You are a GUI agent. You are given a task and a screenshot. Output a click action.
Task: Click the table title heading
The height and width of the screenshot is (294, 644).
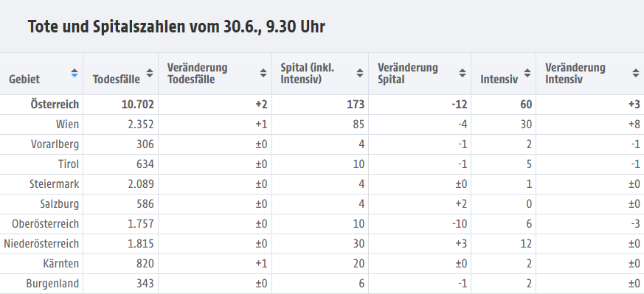(176, 27)
